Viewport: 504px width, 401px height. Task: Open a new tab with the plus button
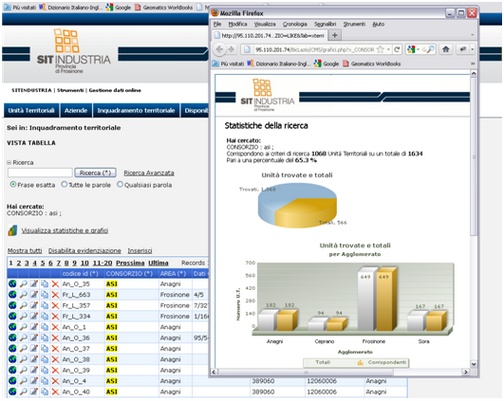pyautogui.click(x=335, y=35)
